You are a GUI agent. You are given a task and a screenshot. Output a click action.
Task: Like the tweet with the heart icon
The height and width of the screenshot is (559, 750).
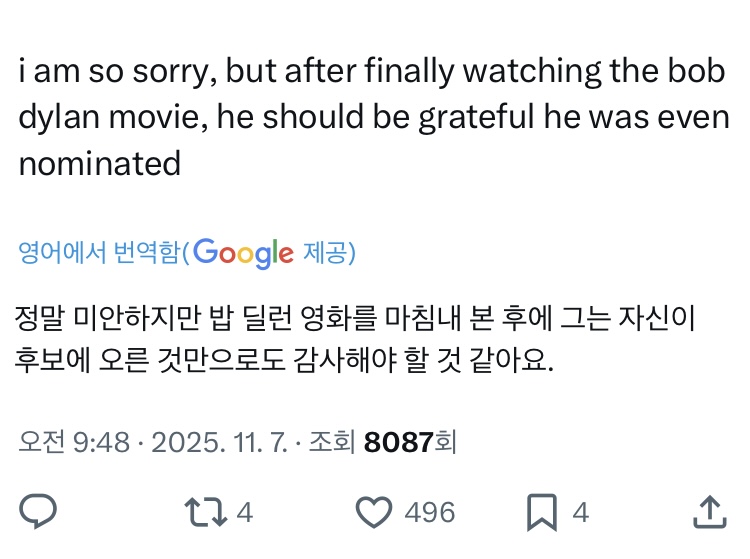374,513
